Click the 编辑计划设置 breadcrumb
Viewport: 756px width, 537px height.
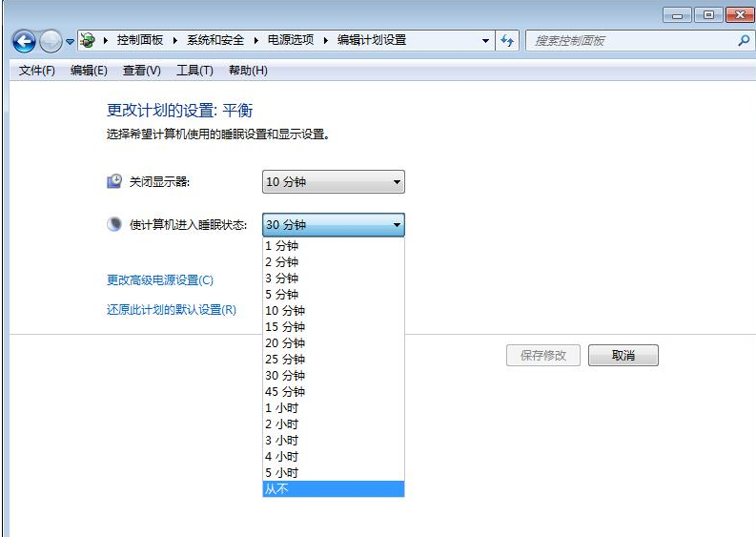[x=372, y=40]
